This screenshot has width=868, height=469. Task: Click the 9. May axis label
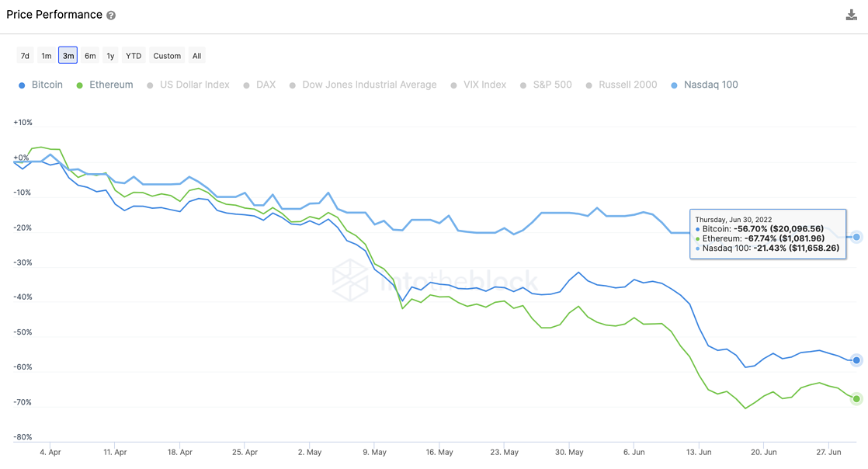[x=375, y=452]
